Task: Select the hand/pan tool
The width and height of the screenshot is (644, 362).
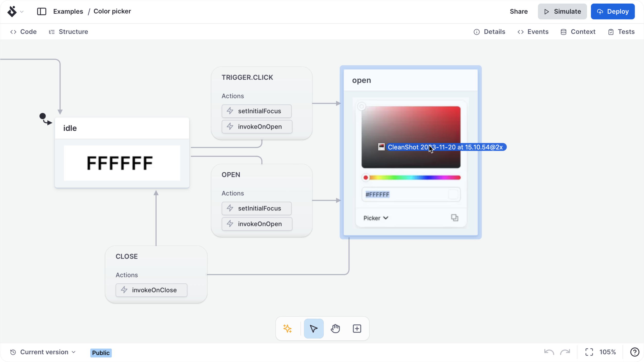Action: (x=335, y=328)
